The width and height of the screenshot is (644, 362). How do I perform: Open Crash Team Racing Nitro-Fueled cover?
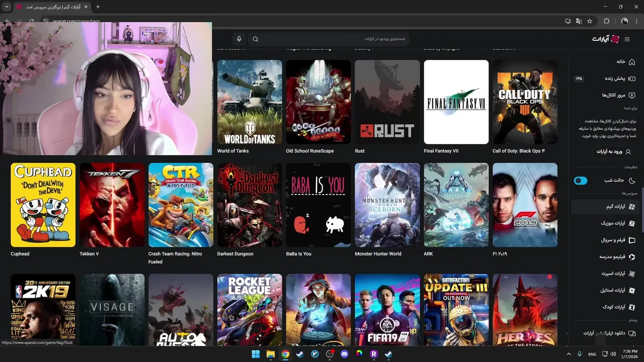181,205
